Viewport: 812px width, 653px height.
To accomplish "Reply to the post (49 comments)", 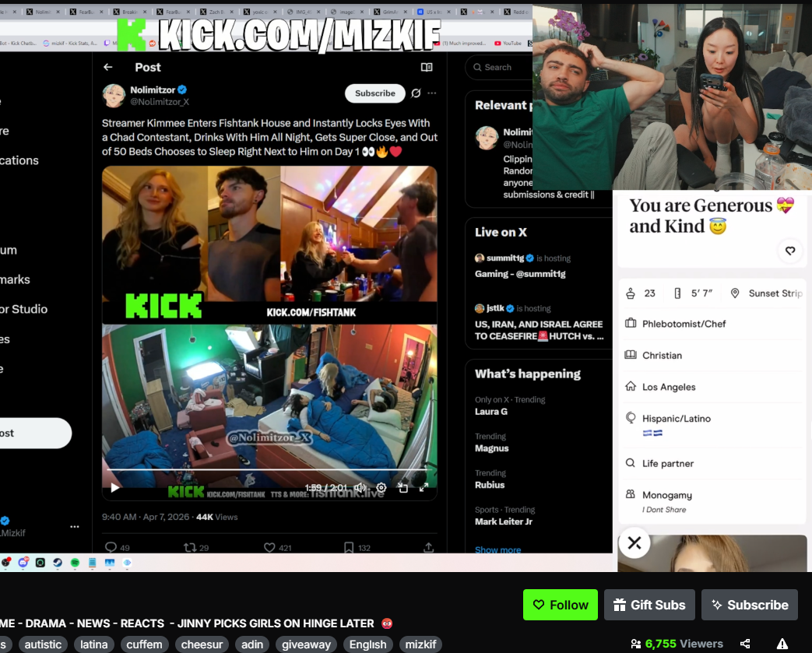I will click(x=117, y=547).
